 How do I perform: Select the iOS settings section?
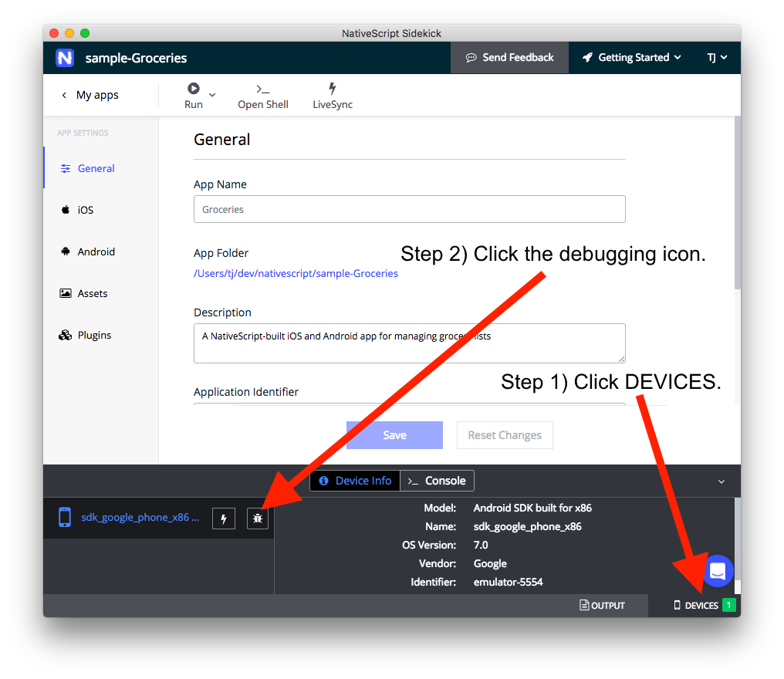point(85,210)
